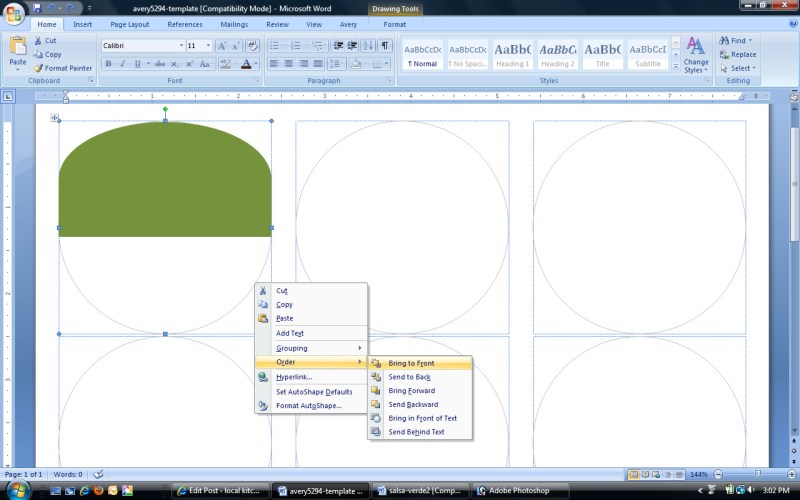Click the Format Painter icon

[38, 68]
